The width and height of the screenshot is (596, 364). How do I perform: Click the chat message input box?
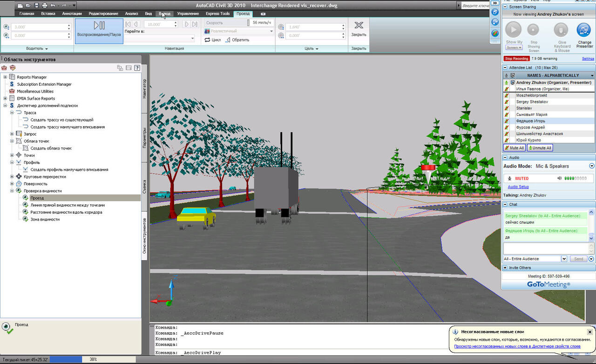click(x=545, y=248)
